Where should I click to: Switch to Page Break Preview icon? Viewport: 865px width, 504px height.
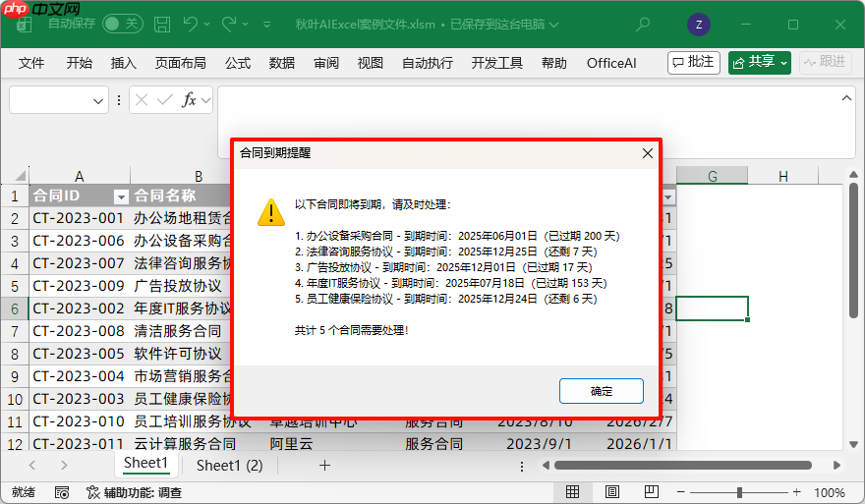(x=652, y=492)
